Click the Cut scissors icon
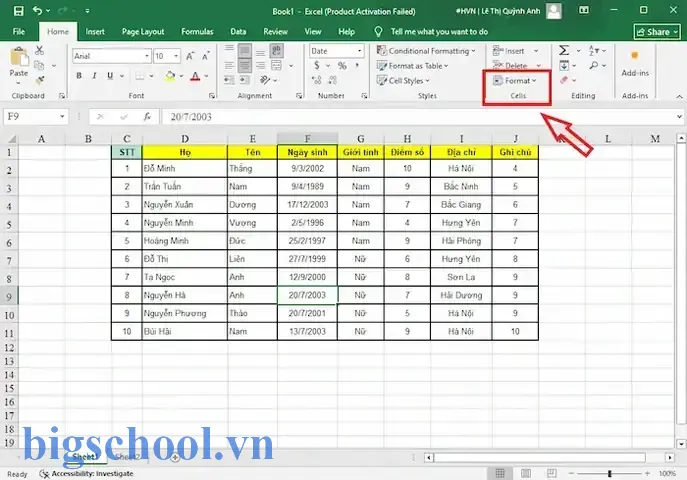The image size is (687, 480). 39,50
